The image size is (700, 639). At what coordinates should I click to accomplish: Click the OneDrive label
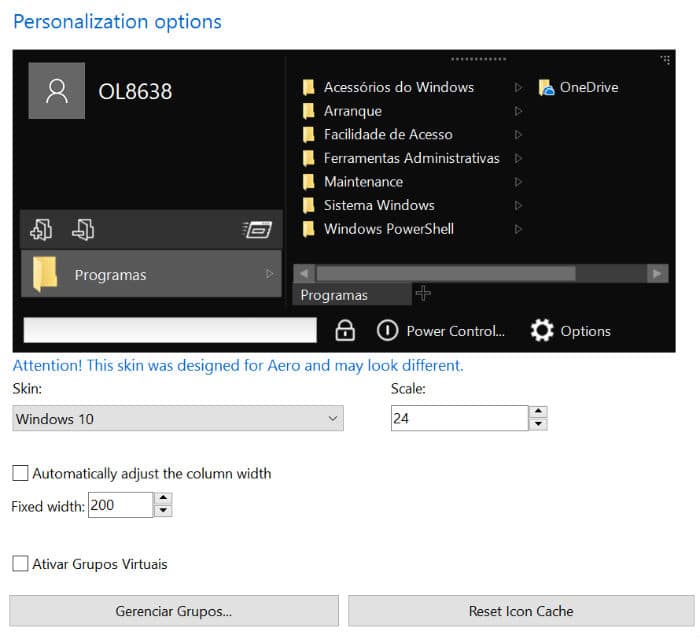(589, 88)
